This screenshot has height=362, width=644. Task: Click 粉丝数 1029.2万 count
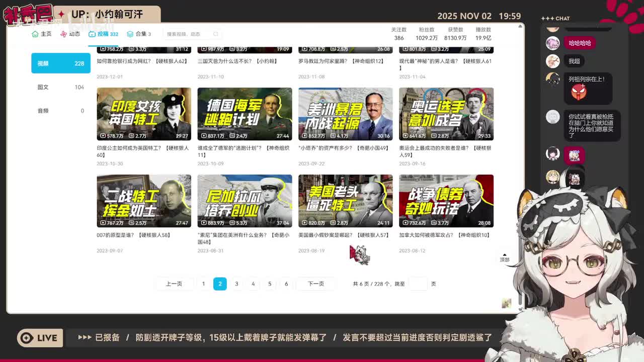point(427,34)
